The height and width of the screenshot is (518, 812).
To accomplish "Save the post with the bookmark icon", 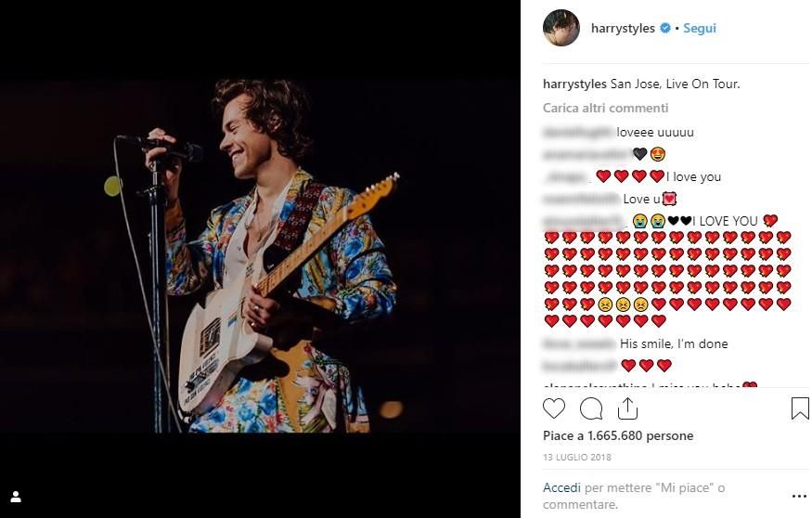I will click(x=799, y=408).
